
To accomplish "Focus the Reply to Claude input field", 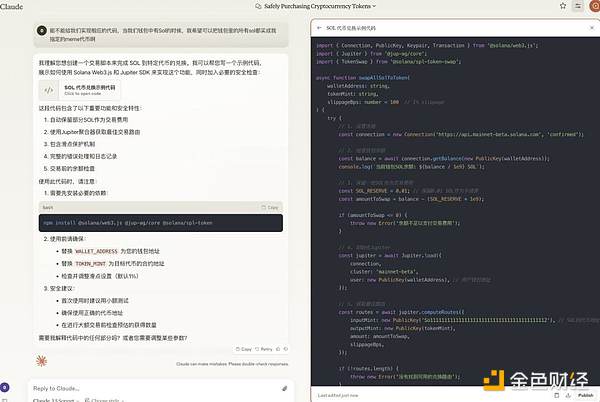I will pyautogui.click(x=150, y=387).
